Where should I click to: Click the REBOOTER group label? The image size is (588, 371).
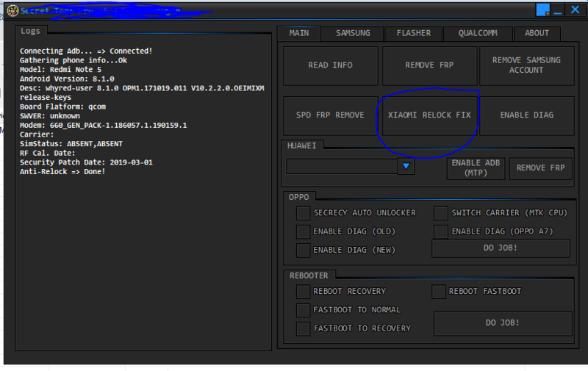pos(309,275)
